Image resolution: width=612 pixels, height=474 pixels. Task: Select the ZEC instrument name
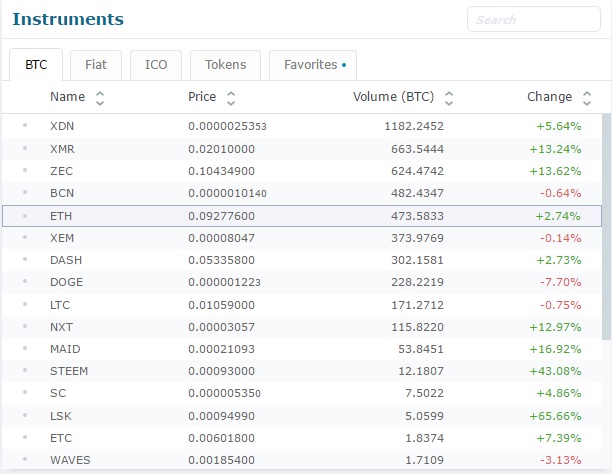(61, 171)
